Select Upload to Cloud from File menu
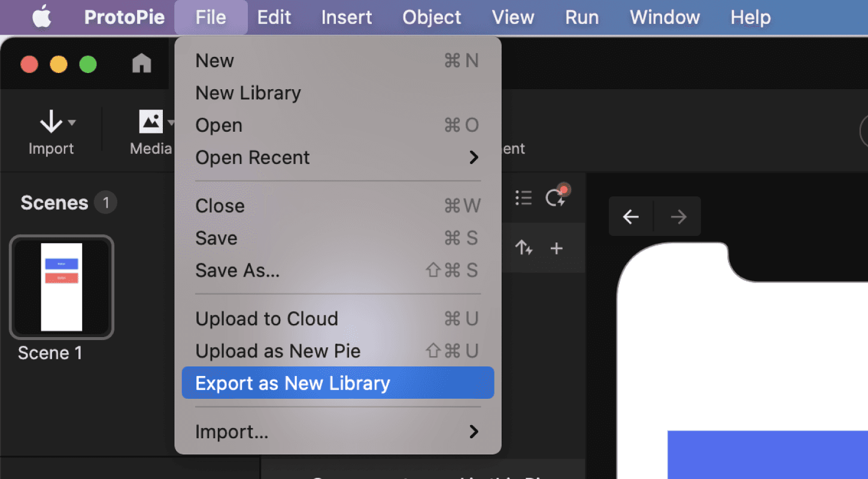 pos(267,318)
